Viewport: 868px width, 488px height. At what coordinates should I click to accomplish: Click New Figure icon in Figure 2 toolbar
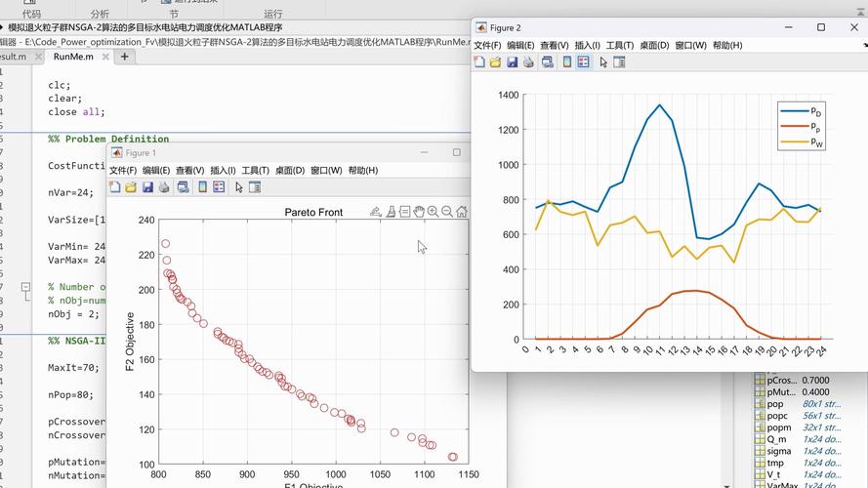479,61
